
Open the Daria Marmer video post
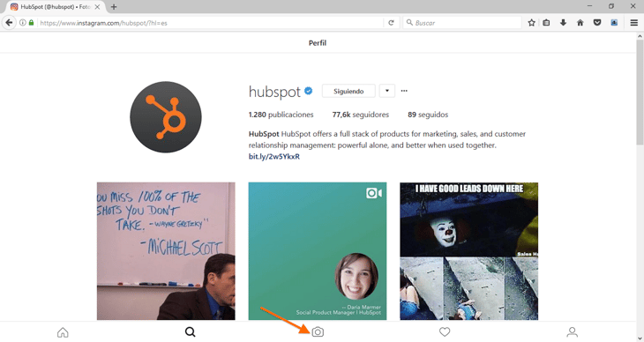pyautogui.click(x=318, y=251)
